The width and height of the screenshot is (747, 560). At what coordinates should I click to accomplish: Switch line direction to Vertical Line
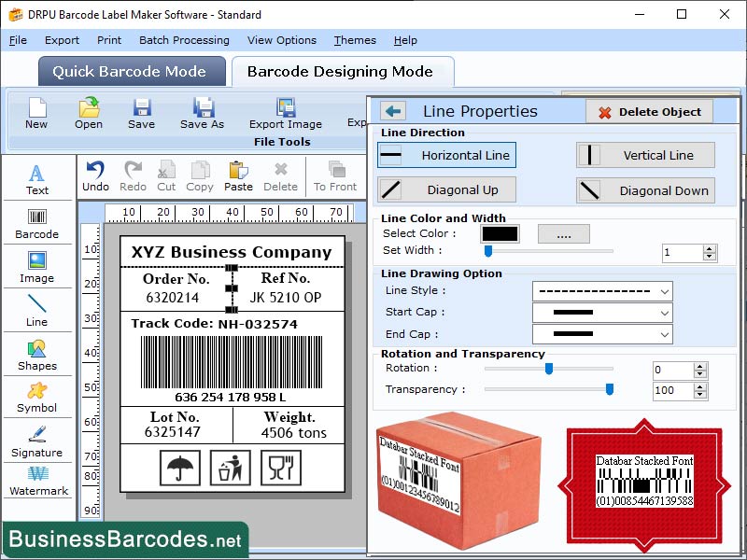click(645, 156)
